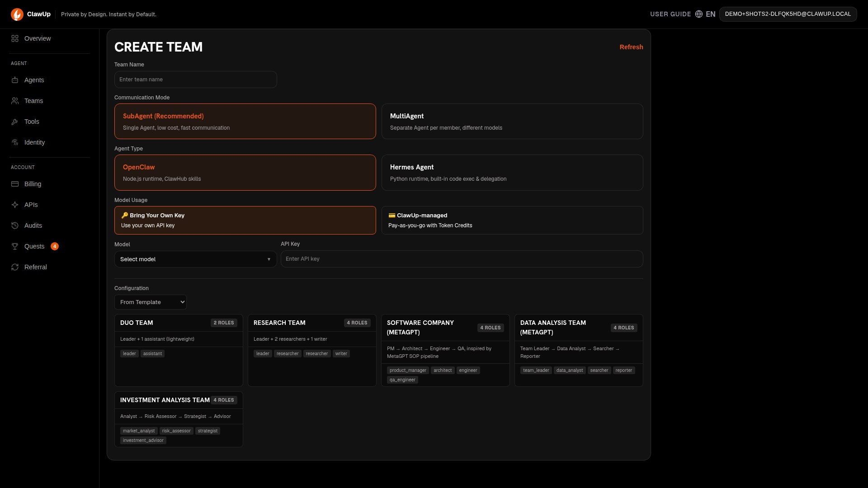Select ClawUp-managed model usage
This screenshot has width=868, height=488.
pyautogui.click(x=512, y=221)
